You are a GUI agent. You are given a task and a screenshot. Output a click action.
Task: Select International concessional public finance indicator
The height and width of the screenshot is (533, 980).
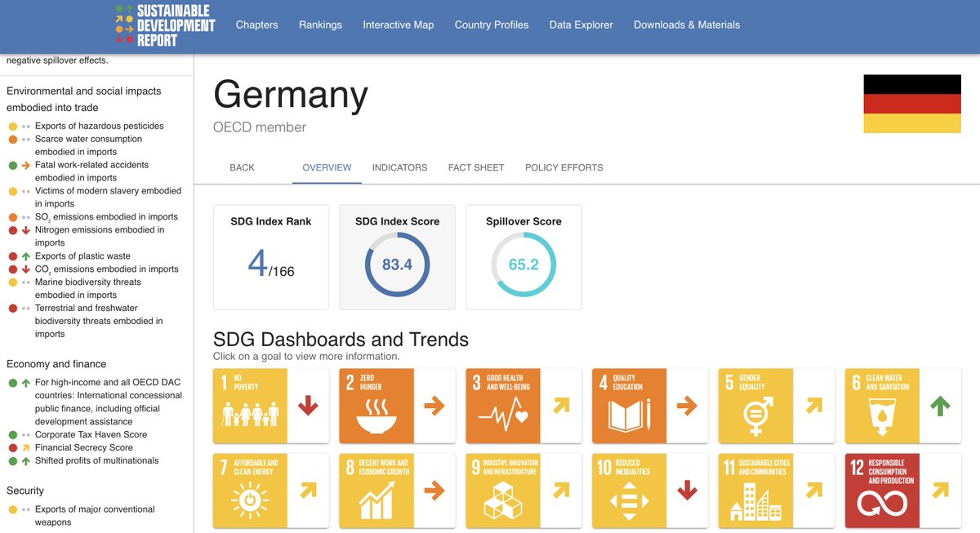coord(108,402)
